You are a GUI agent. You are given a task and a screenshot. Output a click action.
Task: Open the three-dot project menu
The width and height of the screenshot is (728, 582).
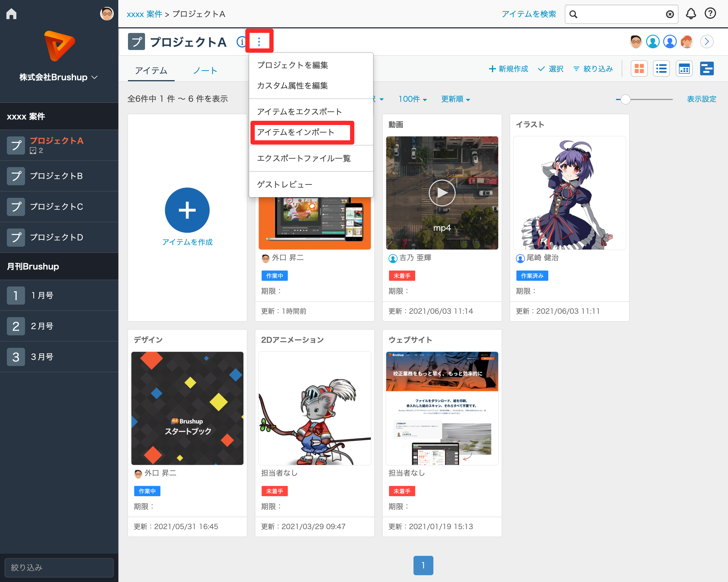click(x=259, y=41)
